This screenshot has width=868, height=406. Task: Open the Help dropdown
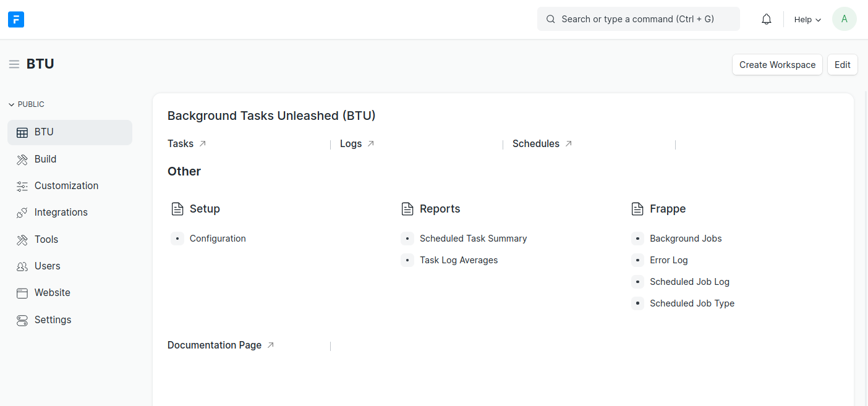coord(807,19)
